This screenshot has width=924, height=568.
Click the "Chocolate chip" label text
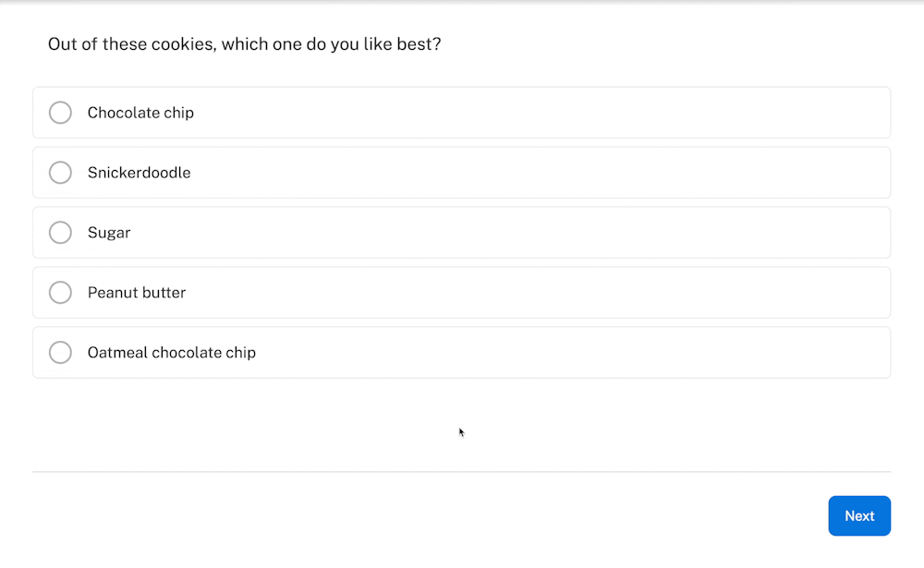[x=140, y=113]
